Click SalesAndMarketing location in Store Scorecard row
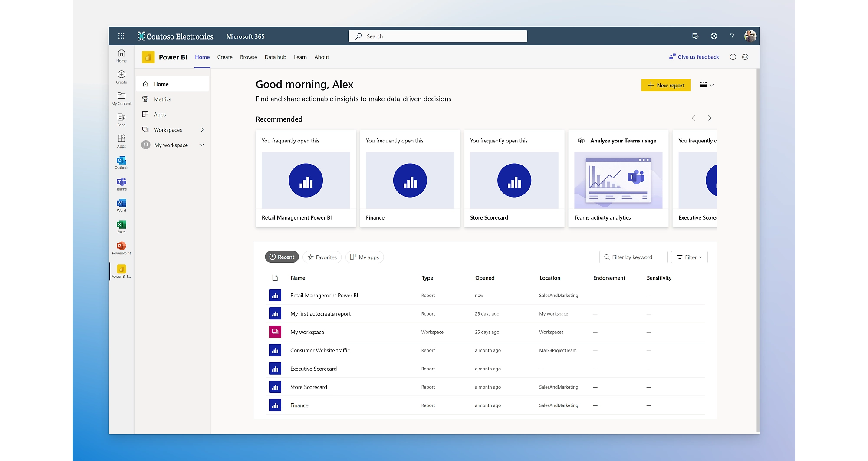Screen dimensions: 868x461 [x=559, y=387]
